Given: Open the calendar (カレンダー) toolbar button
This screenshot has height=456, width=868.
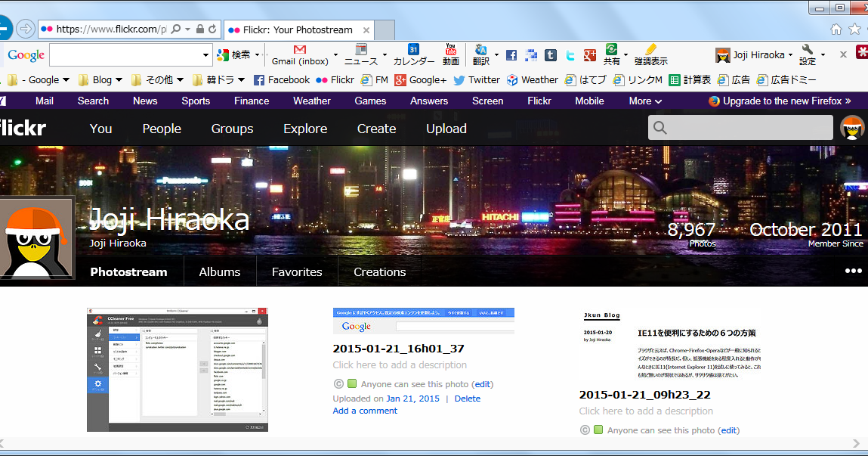Looking at the screenshot, I should [413, 55].
